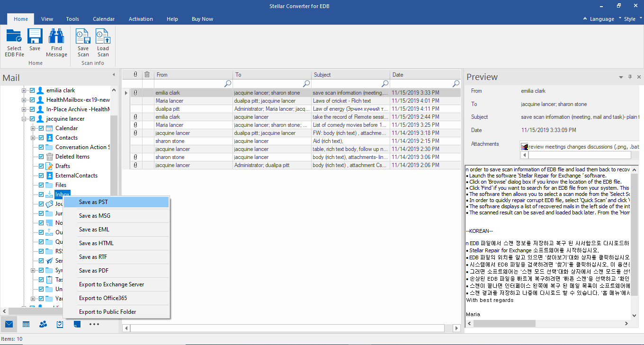
Task: Select the Inbox folder in tree
Action: point(62,195)
